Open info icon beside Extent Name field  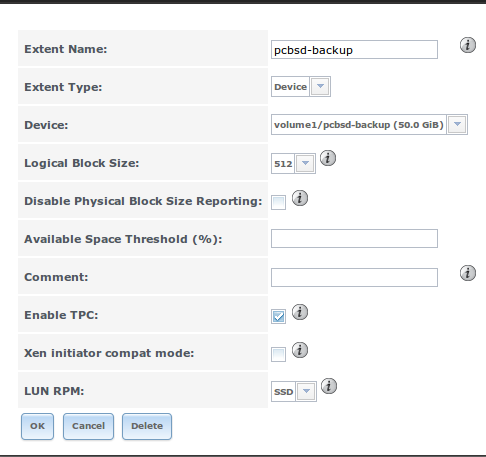[x=468, y=45]
